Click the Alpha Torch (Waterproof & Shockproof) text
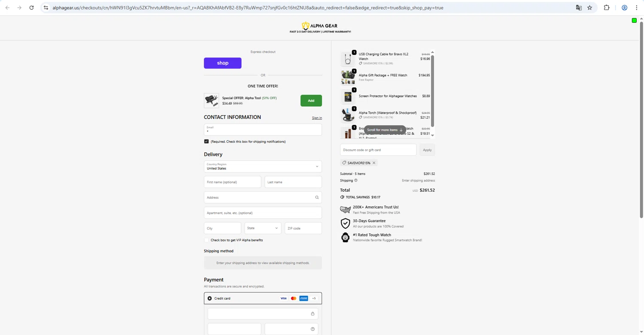 click(x=388, y=113)
